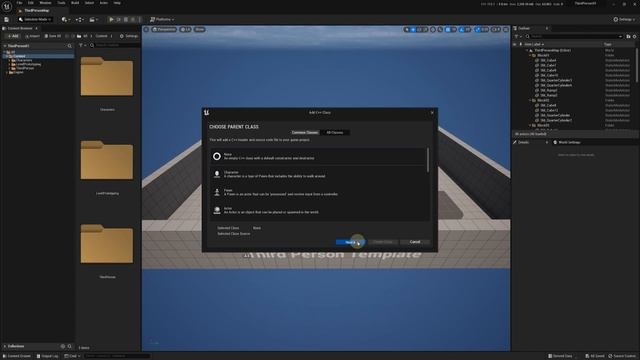Click the green Play button

point(111,20)
